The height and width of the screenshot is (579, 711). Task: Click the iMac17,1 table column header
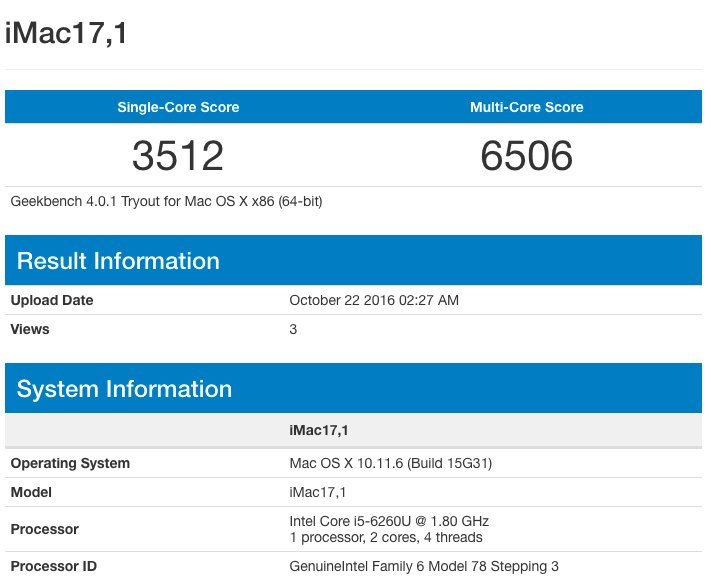(x=319, y=430)
